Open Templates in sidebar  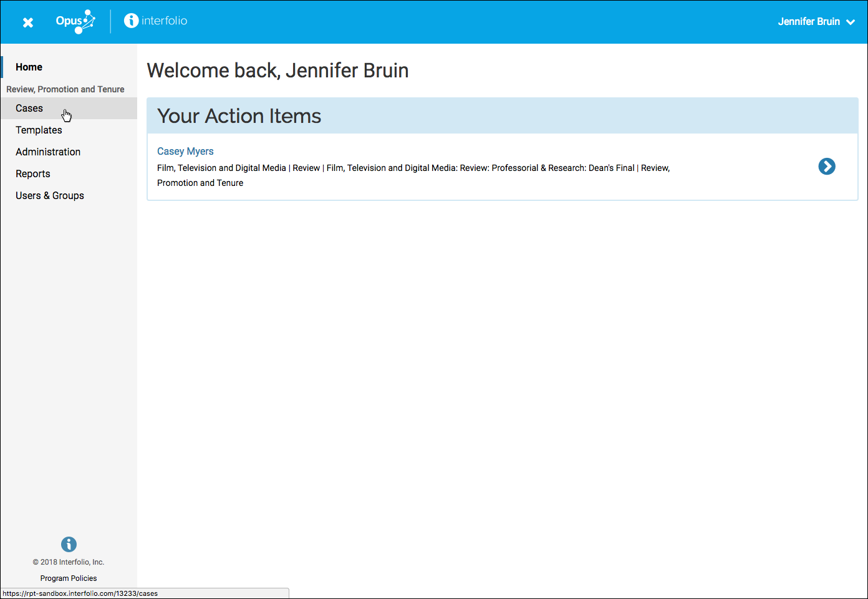coord(69,130)
